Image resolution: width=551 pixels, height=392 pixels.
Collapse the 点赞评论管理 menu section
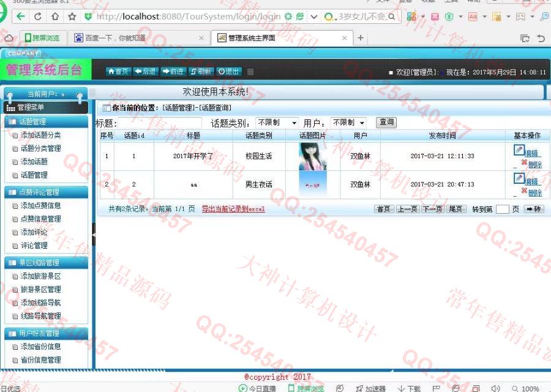coord(47,192)
